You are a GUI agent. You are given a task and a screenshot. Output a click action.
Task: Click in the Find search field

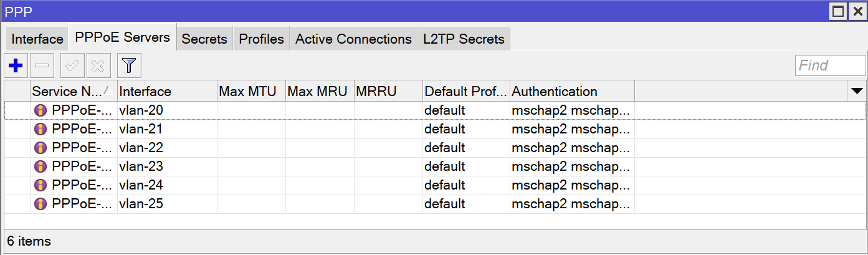[830, 65]
